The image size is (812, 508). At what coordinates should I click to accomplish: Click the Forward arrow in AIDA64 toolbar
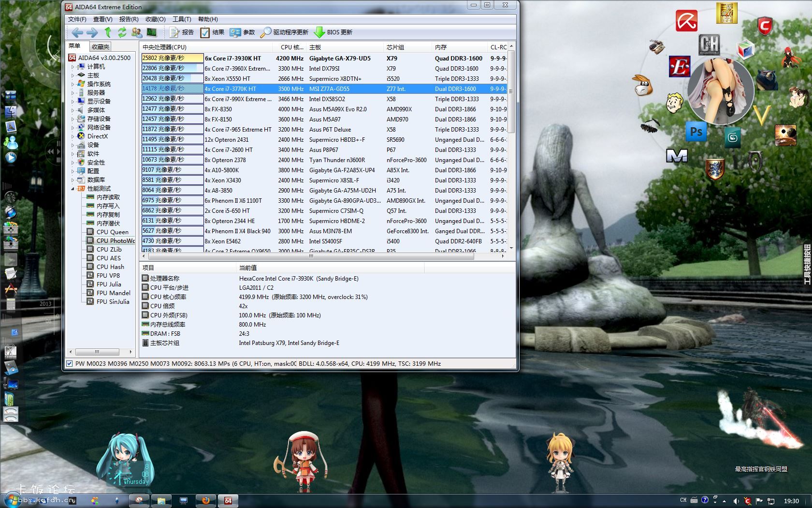pos(92,32)
